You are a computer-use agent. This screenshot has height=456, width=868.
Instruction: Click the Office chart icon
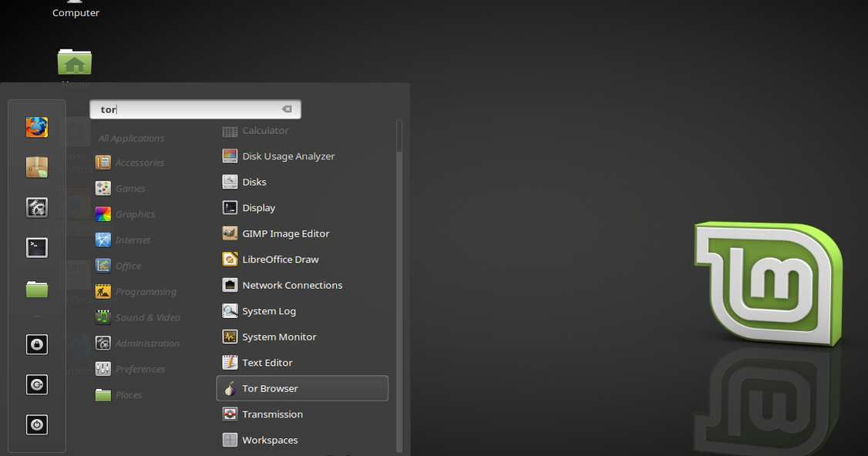pyautogui.click(x=103, y=266)
